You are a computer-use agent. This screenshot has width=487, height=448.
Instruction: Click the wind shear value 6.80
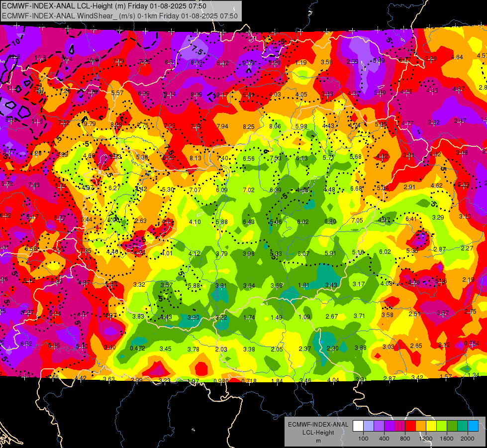pos(330,221)
